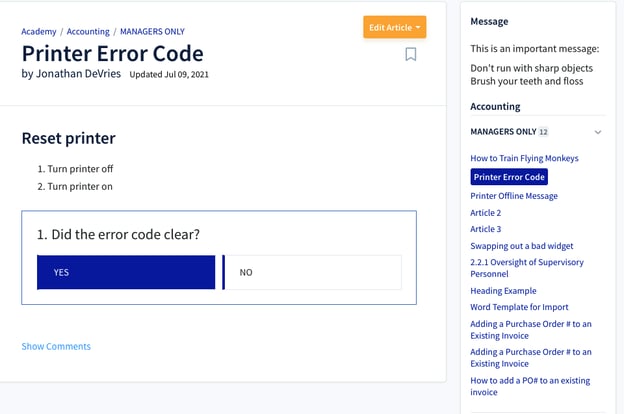Open Swapping out a bad widget
The width and height of the screenshot is (624, 414).
(522, 246)
